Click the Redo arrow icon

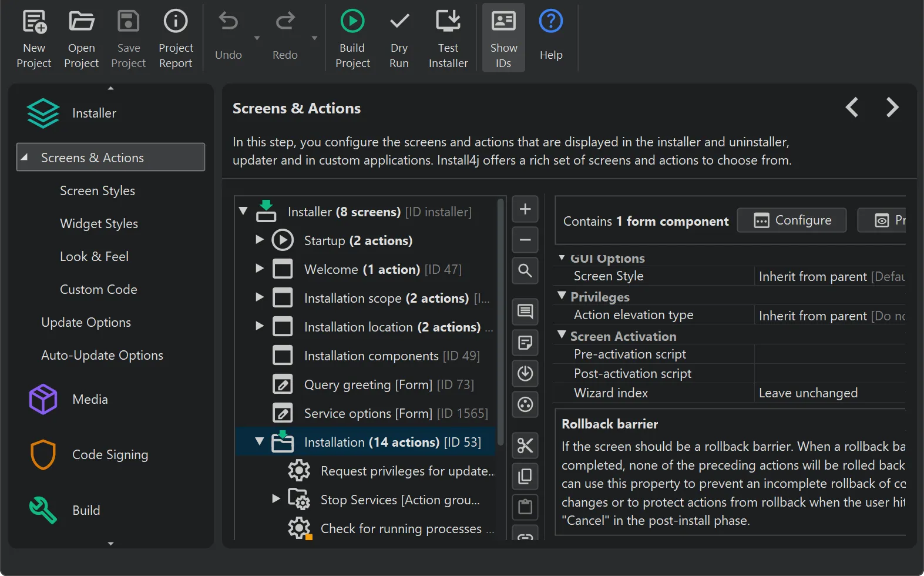point(285,22)
